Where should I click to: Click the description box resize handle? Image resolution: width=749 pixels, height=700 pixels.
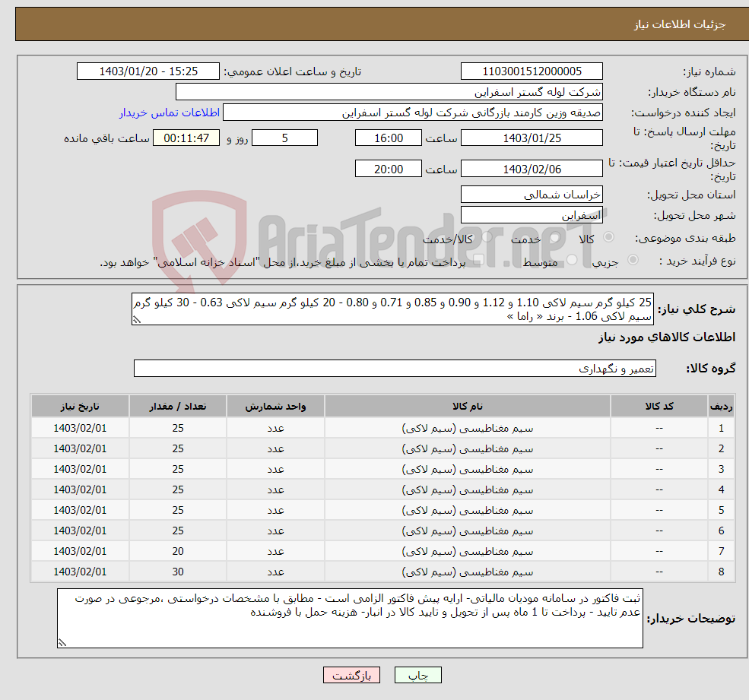(137, 320)
